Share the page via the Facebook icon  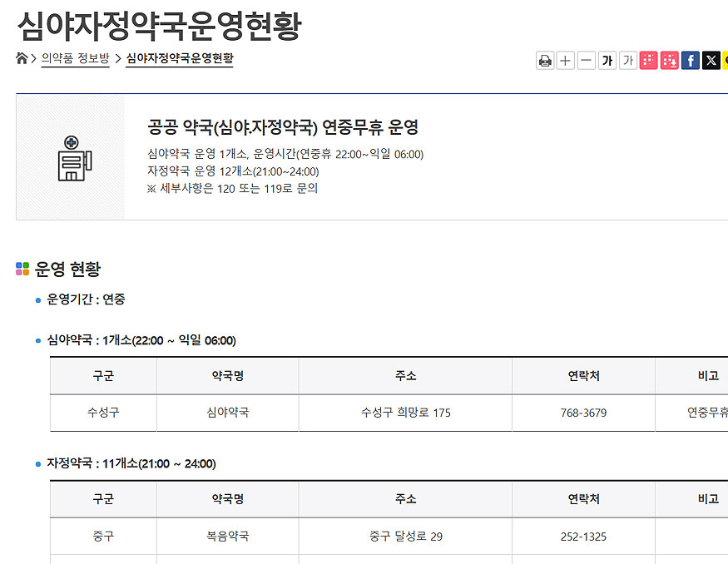pyautogui.click(x=690, y=60)
